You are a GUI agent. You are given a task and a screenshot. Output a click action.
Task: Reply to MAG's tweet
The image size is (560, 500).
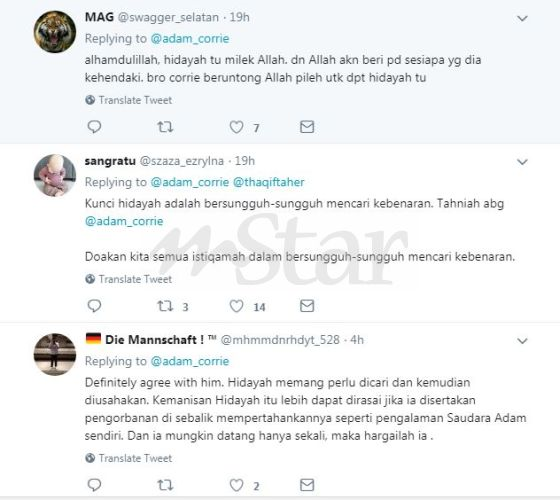pos(94,127)
